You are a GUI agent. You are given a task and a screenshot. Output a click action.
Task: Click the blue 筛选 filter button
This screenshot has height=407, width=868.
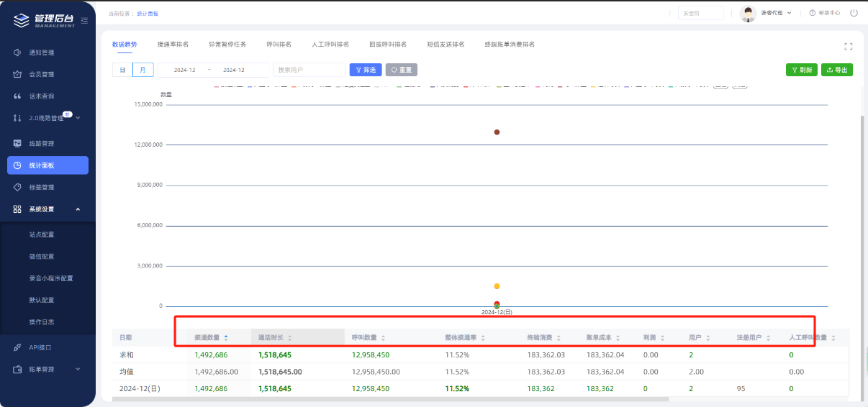coord(365,70)
